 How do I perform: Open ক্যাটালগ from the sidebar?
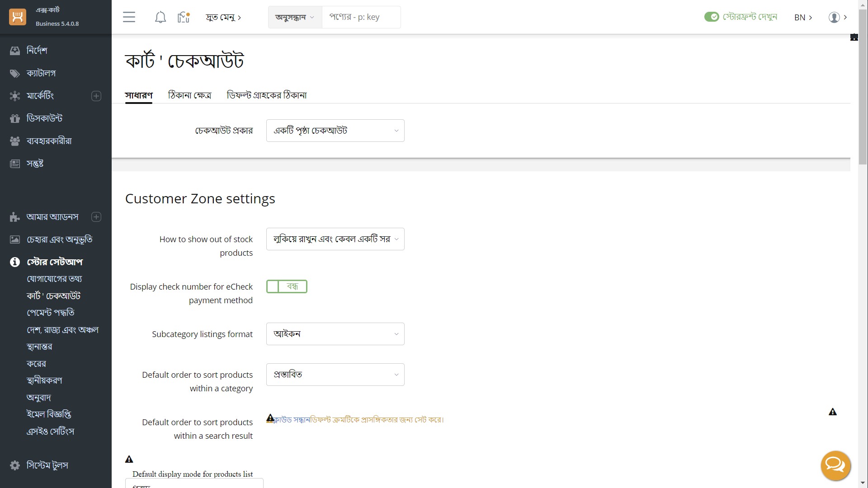click(x=41, y=73)
